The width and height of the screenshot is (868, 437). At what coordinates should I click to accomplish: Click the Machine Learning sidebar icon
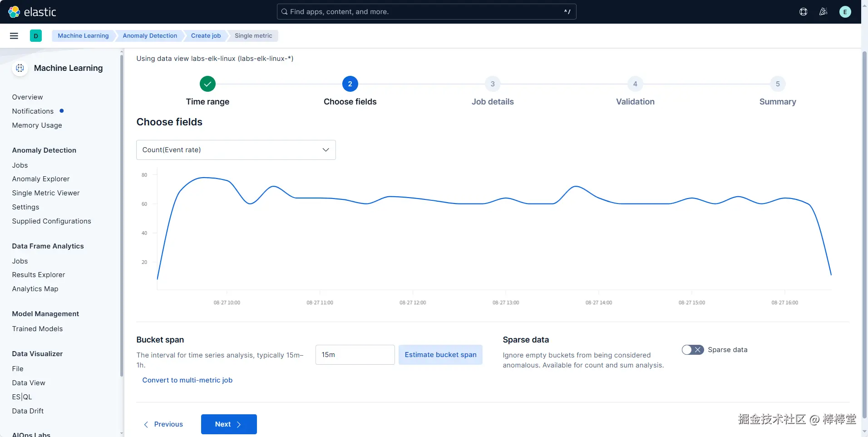click(20, 68)
